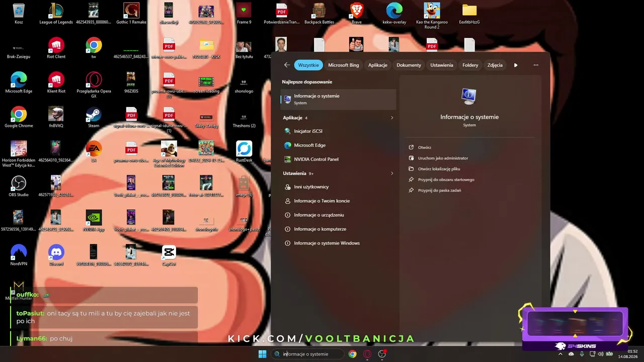Select the Brave browser desktop icon
Screen dimensions: 644x362
point(357,14)
